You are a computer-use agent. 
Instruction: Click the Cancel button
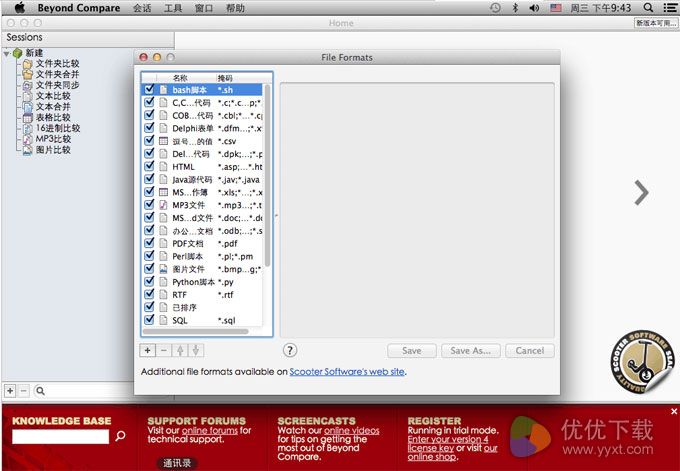pyautogui.click(x=530, y=350)
